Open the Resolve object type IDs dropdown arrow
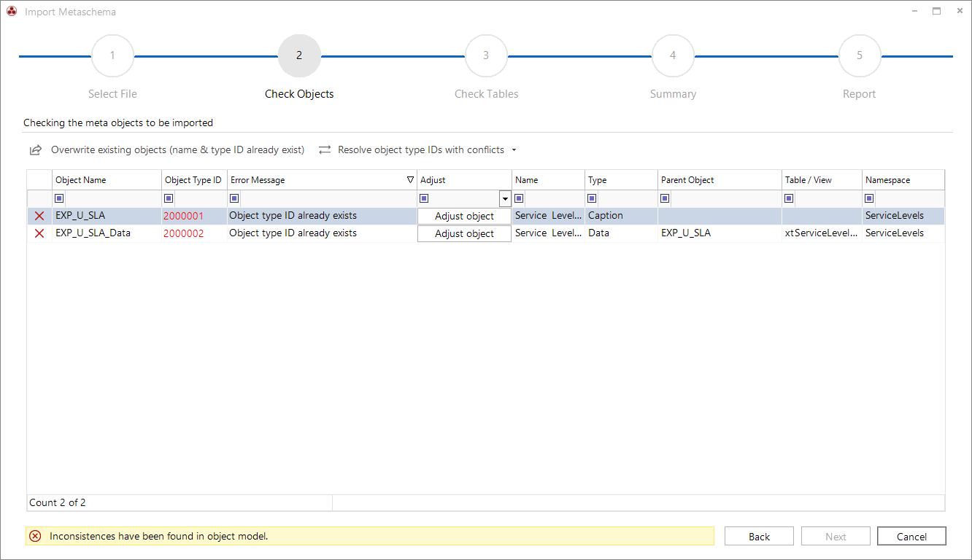 point(514,150)
